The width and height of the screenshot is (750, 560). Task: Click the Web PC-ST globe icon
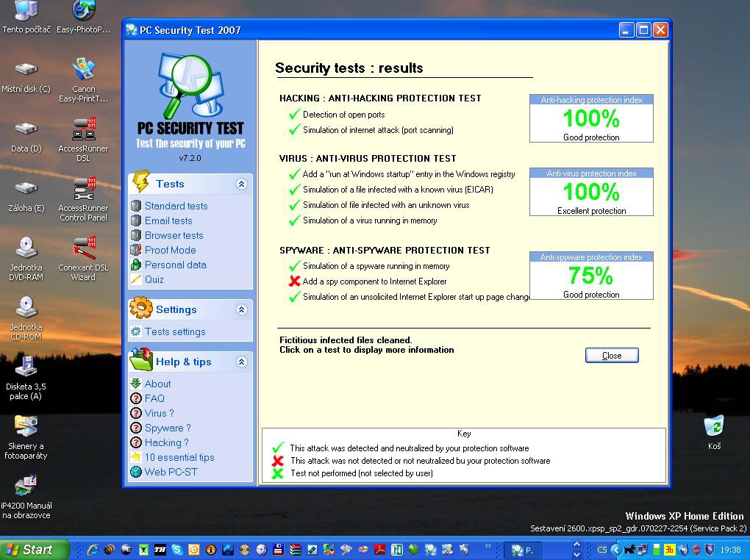click(x=136, y=472)
